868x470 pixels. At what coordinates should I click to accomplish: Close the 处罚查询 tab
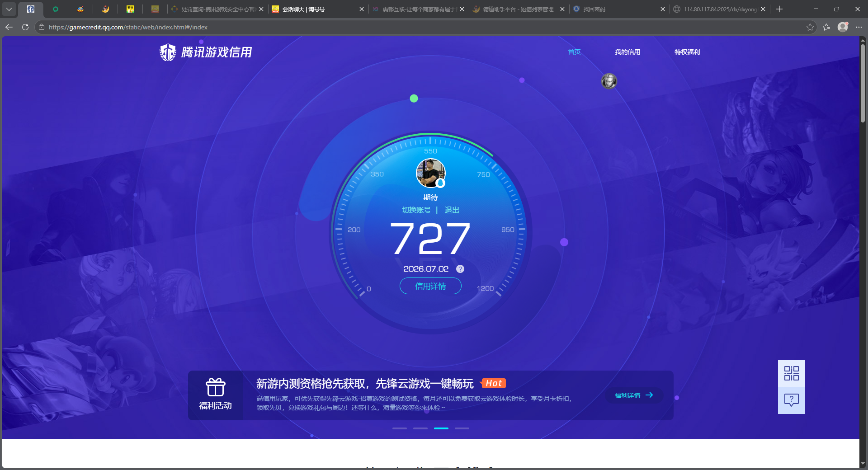pos(261,9)
